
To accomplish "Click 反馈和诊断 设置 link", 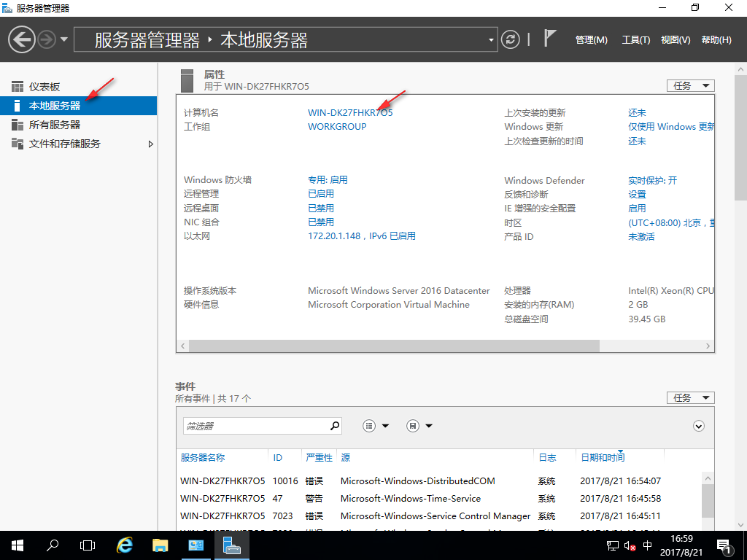I will tap(637, 194).
